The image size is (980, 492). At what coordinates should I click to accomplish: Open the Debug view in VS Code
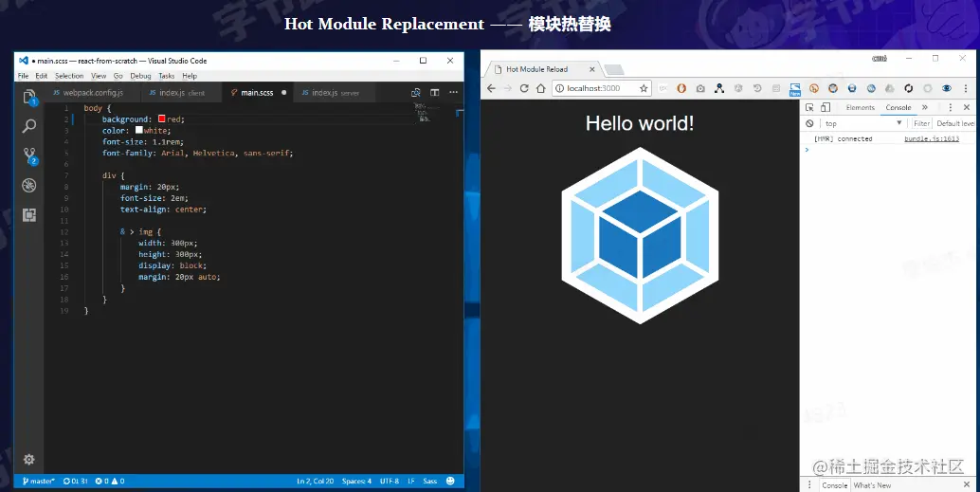29,186
